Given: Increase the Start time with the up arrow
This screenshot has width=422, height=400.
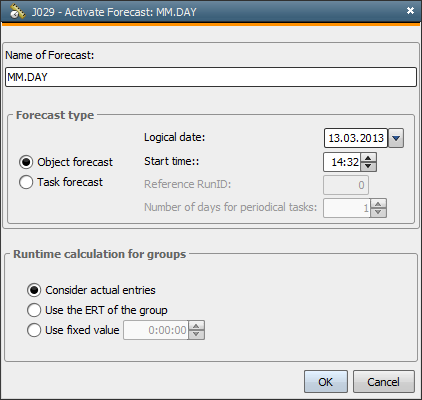Looking at the screenshot, I should pos(368,158).
